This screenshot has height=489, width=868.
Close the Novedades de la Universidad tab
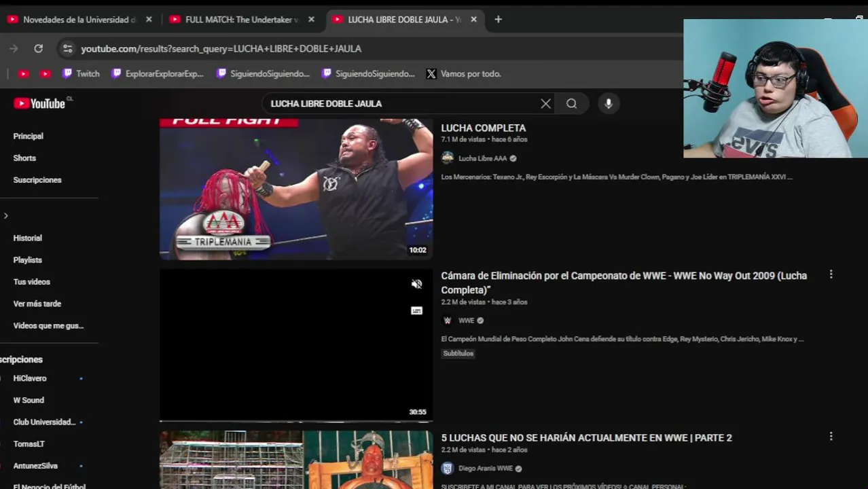coord(149,20)
